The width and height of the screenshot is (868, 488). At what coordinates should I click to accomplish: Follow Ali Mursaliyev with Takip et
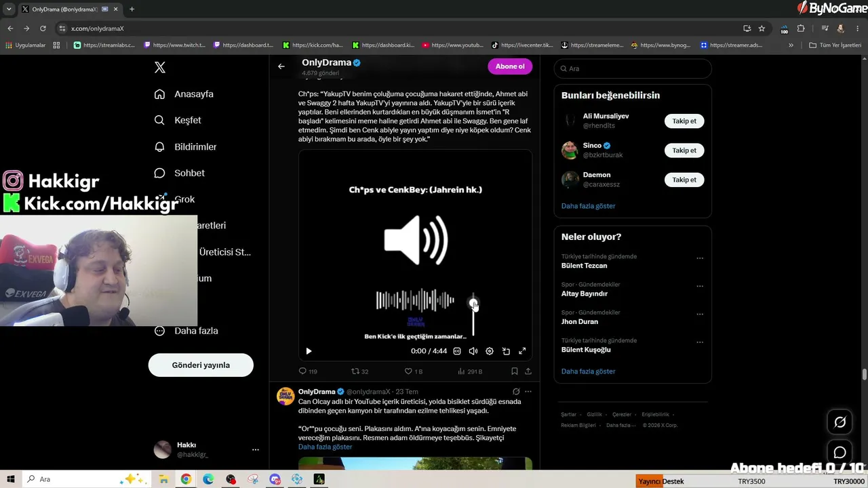point(684,121)
